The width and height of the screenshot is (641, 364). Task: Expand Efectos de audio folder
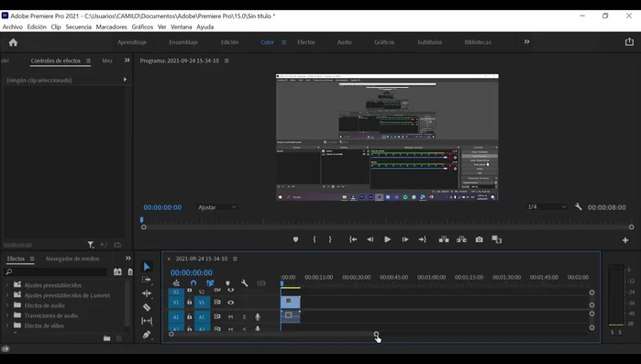pos(7,305)
